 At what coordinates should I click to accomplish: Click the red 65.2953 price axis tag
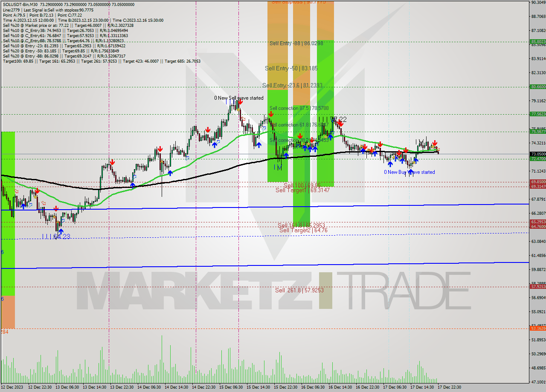coord(538,222)
